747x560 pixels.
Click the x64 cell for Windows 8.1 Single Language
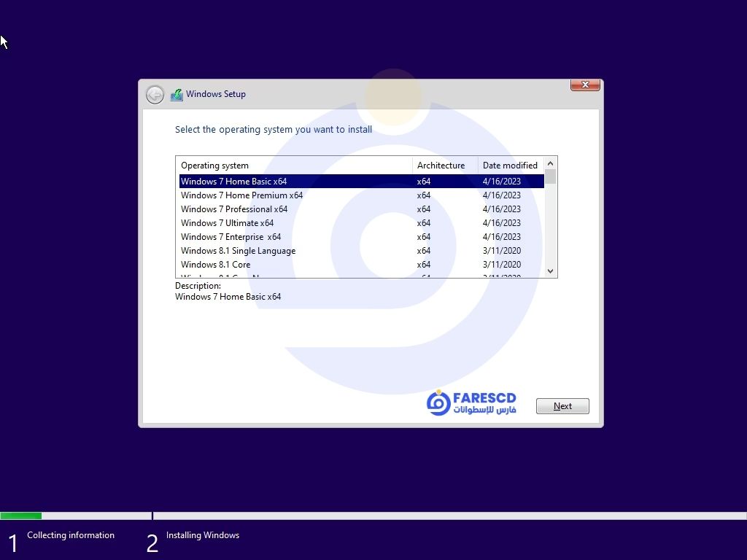point(424,251)
